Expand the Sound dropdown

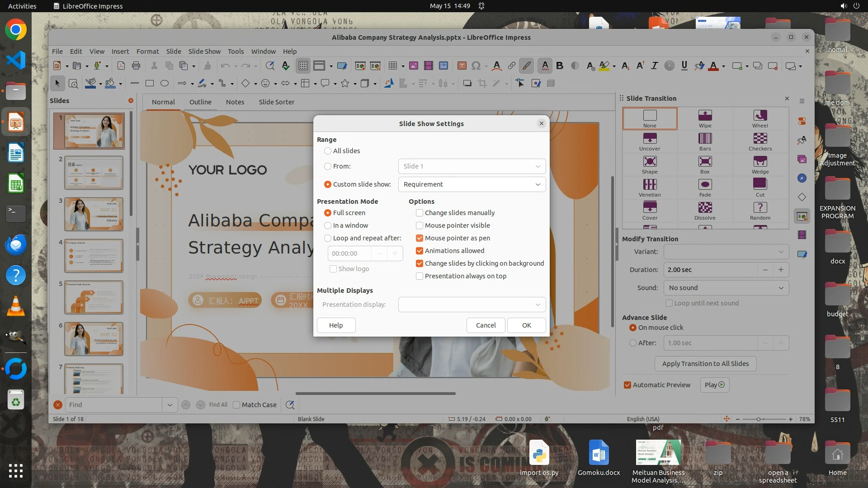pos(726,288)
